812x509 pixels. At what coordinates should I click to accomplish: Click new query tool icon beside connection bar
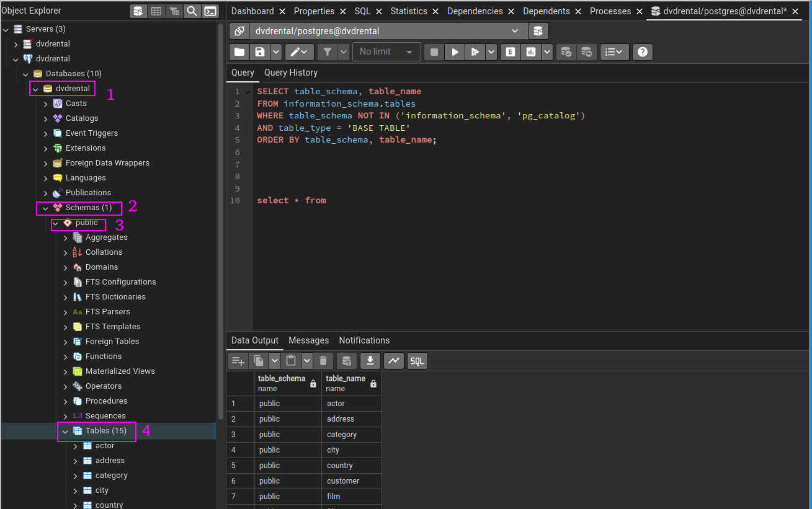(538, 31)
